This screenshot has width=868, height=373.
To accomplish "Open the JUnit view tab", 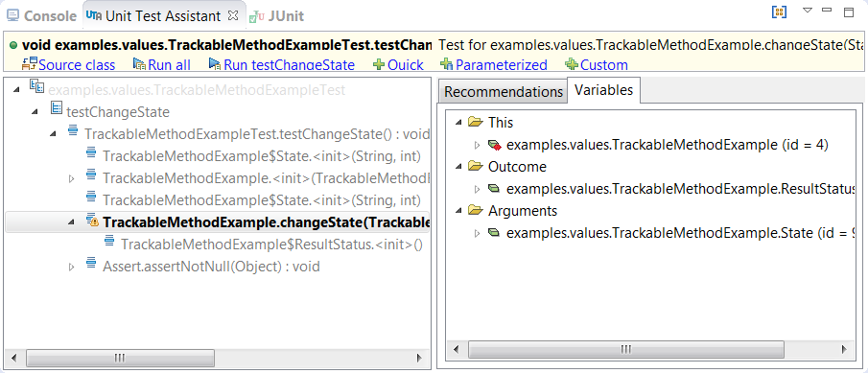I will (276, 16).
